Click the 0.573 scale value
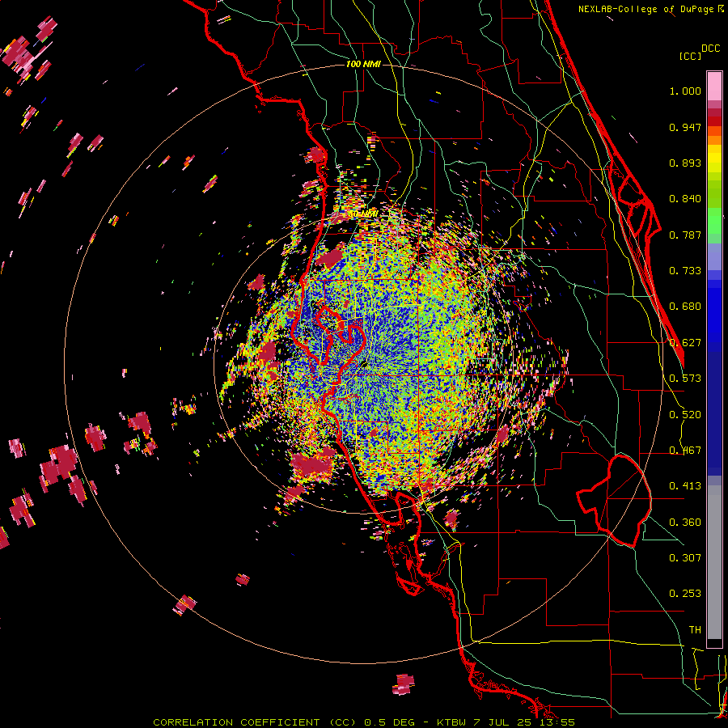The height and width of the screenshot is (728, 728). click(x=685, y=379)
